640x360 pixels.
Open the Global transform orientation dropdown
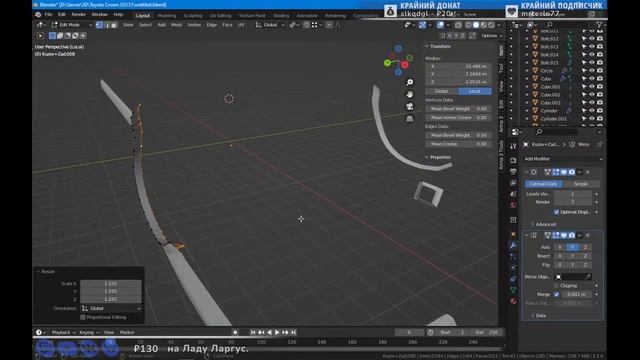(270, 25)
